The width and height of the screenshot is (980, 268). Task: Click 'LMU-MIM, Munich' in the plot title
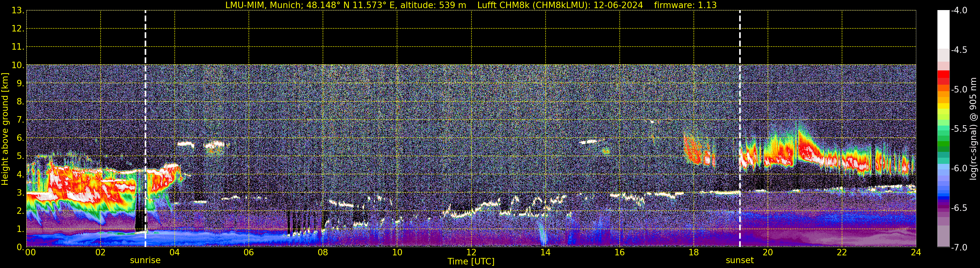(x=264, y=5)
